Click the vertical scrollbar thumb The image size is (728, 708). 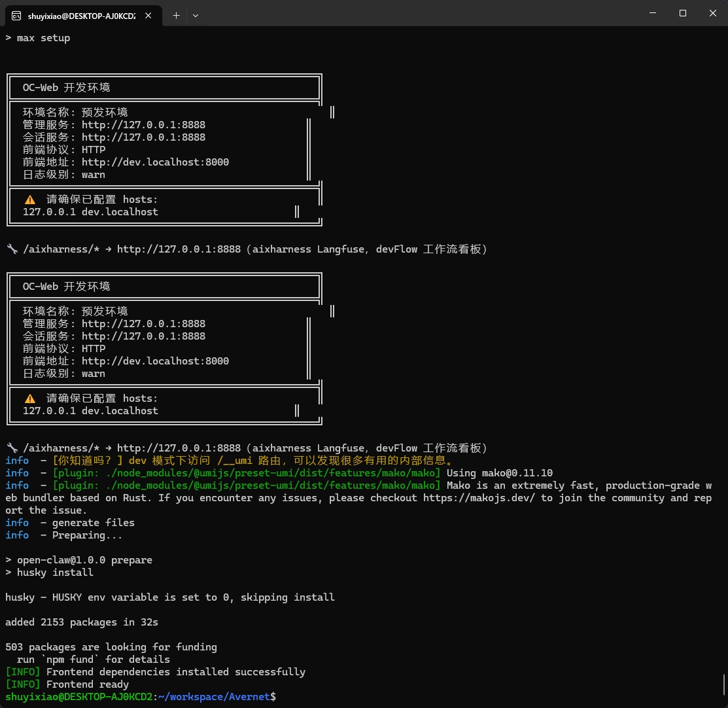tap(724, 685)
